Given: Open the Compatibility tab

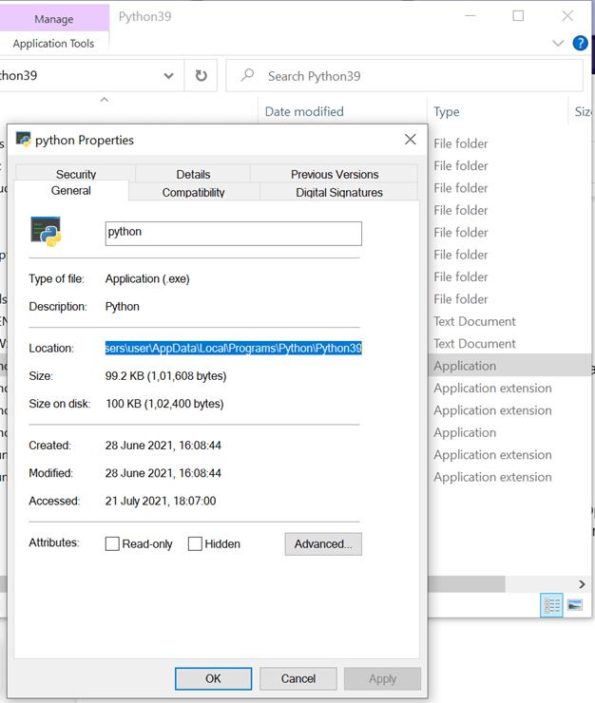Looking at the screenshot, I should point(193,192).
